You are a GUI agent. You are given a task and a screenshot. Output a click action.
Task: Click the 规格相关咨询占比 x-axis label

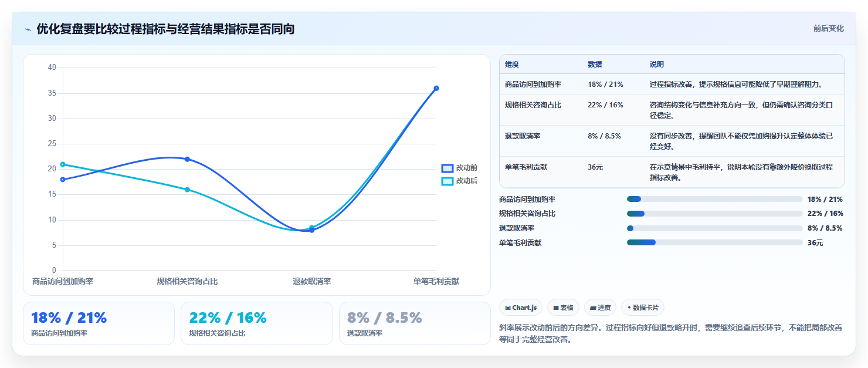[x=187, y=282]
